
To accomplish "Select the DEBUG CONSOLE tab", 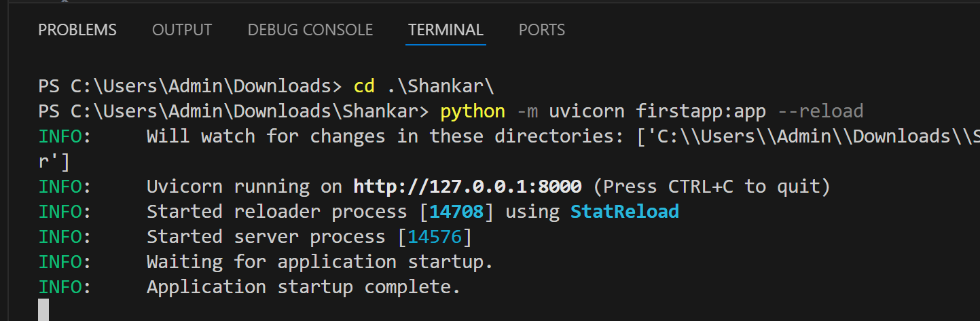I will (x=310, y=30).
